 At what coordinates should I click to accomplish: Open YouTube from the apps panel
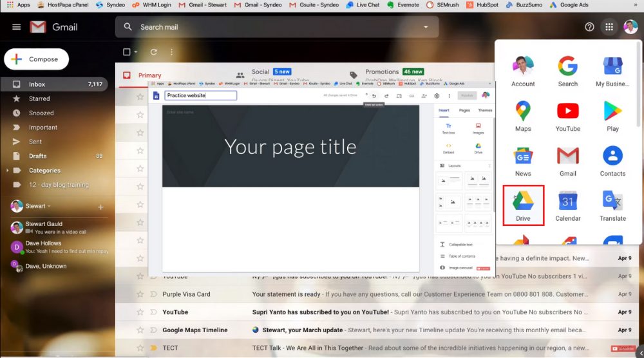coord(567,116)
